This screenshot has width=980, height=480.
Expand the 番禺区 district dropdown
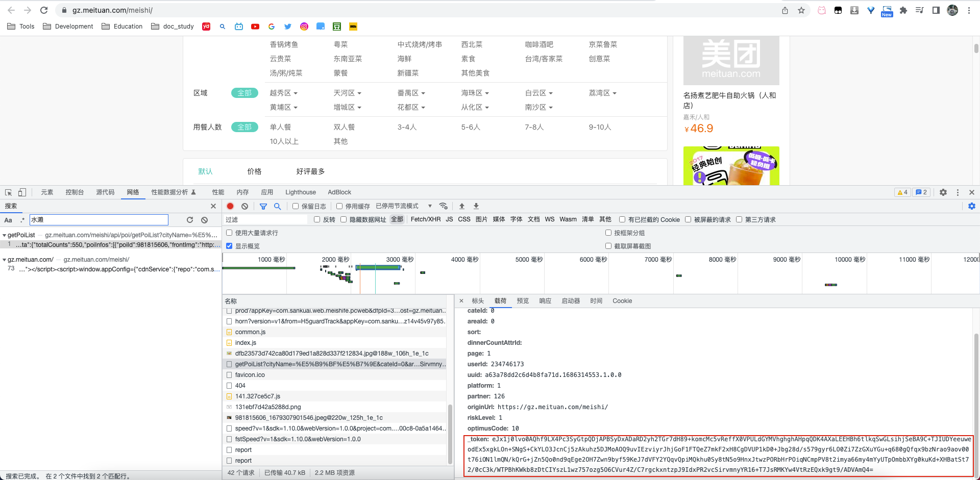coord(411,93)
